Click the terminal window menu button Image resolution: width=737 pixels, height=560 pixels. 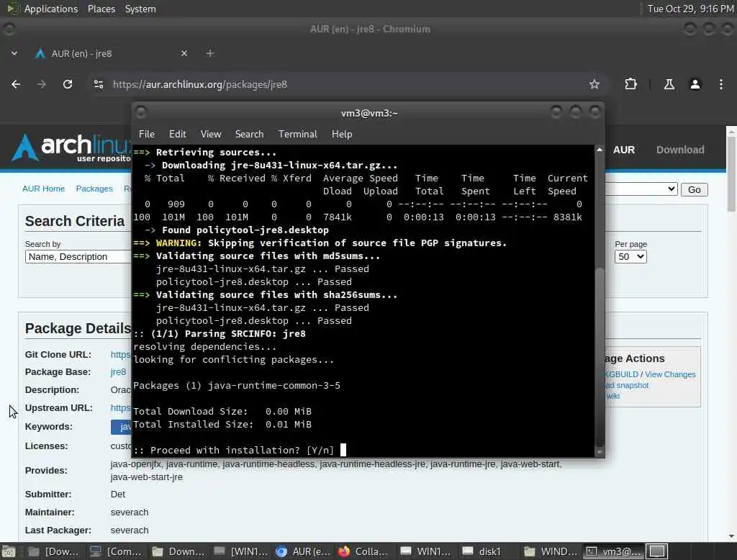(140, 112)
